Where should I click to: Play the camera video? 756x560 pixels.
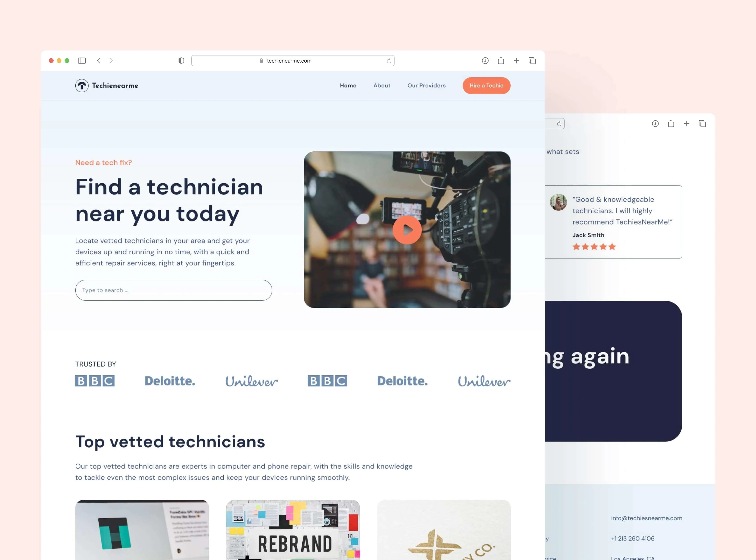pos(407,230)
